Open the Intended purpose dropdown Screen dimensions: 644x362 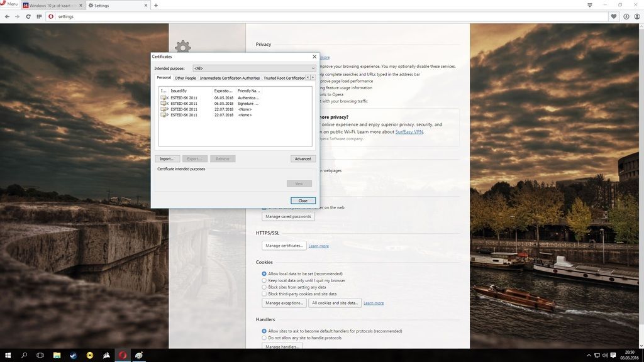(x=254, y=68)
